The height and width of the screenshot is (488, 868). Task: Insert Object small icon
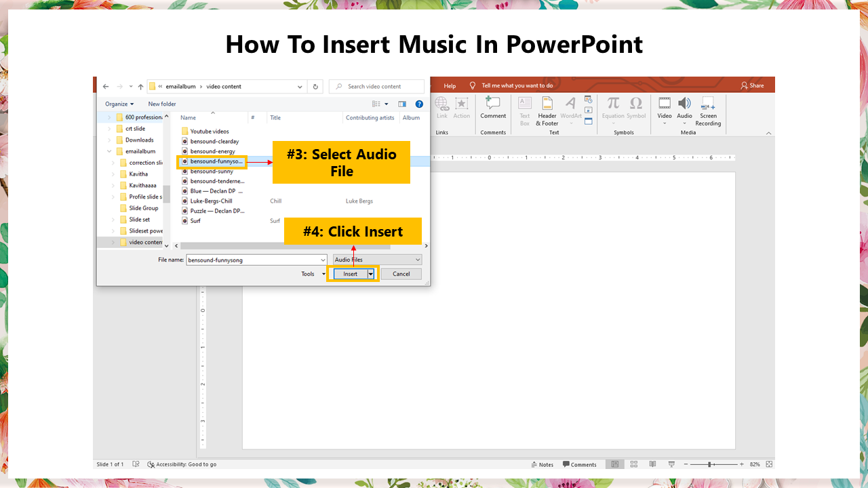(x=588, y=121)
